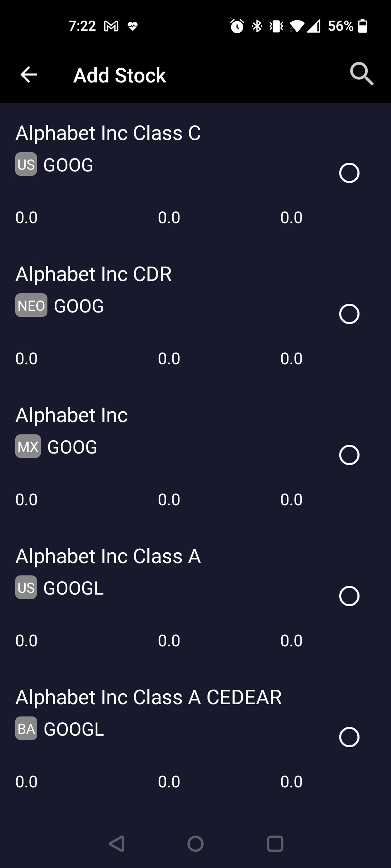Tap the battery status icon

point(362,26)
